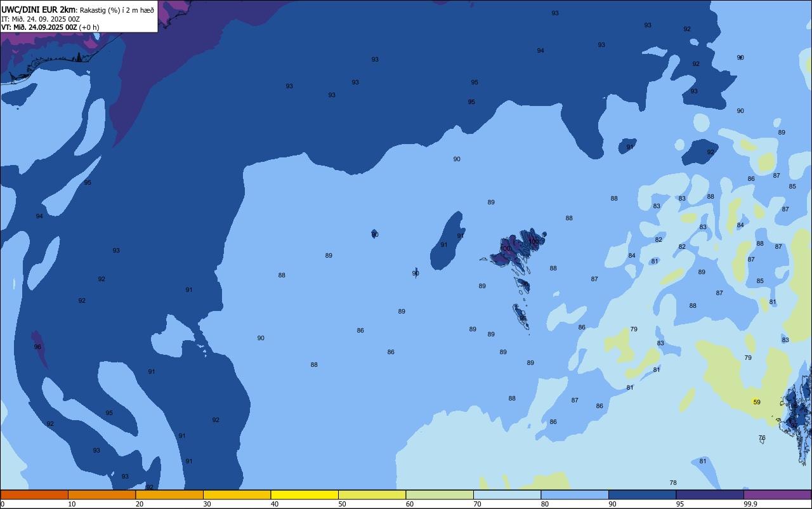Screen dimensions: 812x509
Task: Click the legend tick label '40'
Action: click(275, 504)
